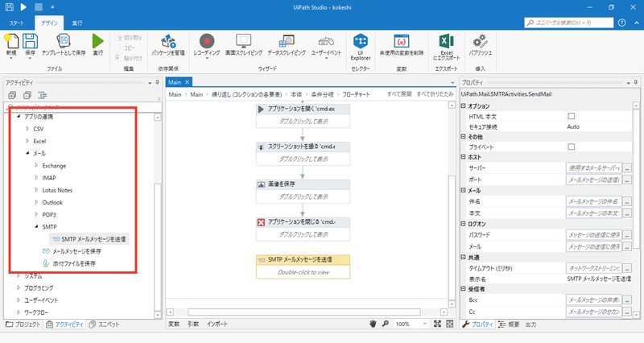Click すべて折りたたみ link

pyautogui.click(x=435, y=94)
